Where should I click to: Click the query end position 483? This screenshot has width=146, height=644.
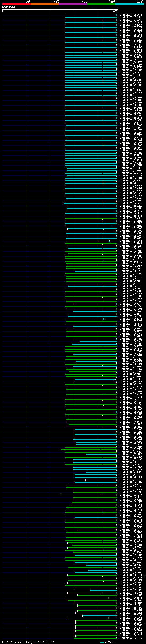point(115,11)
